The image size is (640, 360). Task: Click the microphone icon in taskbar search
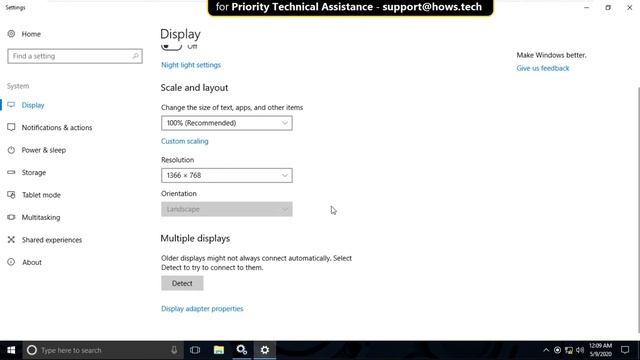174,350
